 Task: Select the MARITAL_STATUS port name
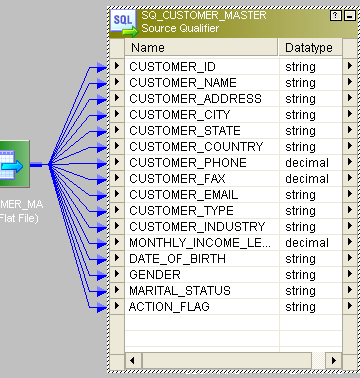click(180, 291)
